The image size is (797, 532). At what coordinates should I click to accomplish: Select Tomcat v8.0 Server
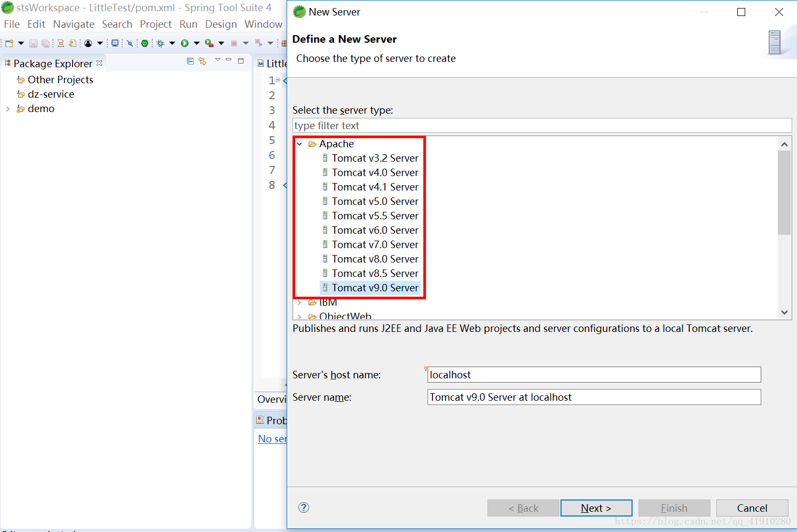(375, 259)
